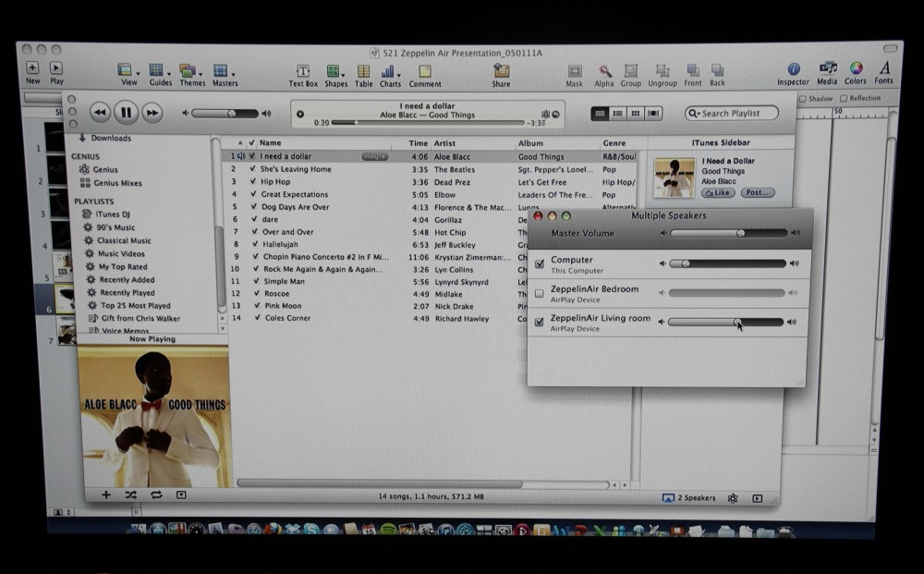This screenshot has height=574, width=924.
Task: Open the Media browser in Keynote
Action: click(x=827, y=68)
